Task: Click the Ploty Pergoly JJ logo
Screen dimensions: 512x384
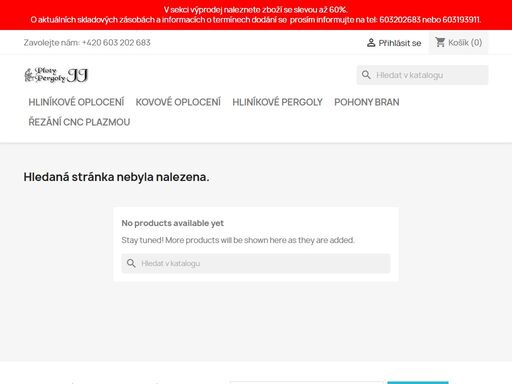Action: coord(56,75)
